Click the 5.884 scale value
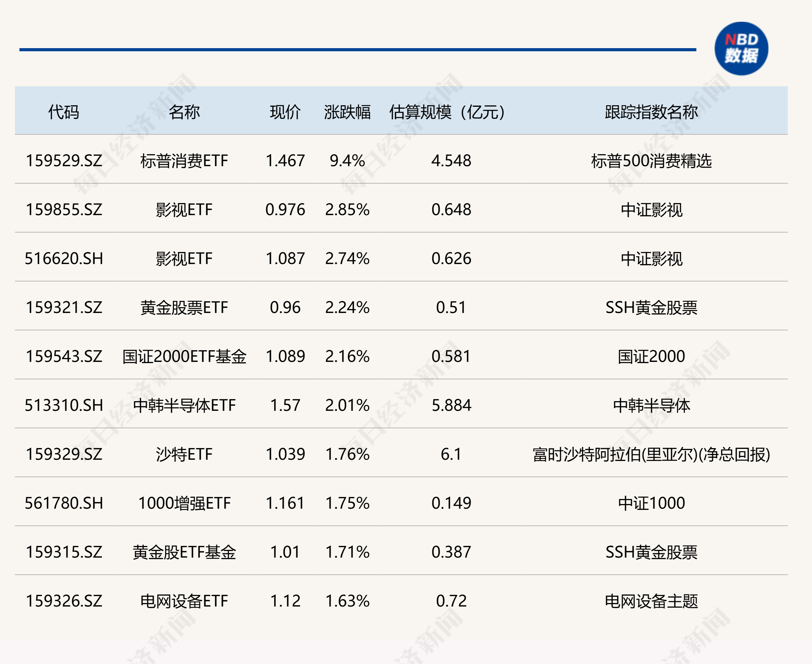The image size is (812, 664). click(x=451, y=405)
